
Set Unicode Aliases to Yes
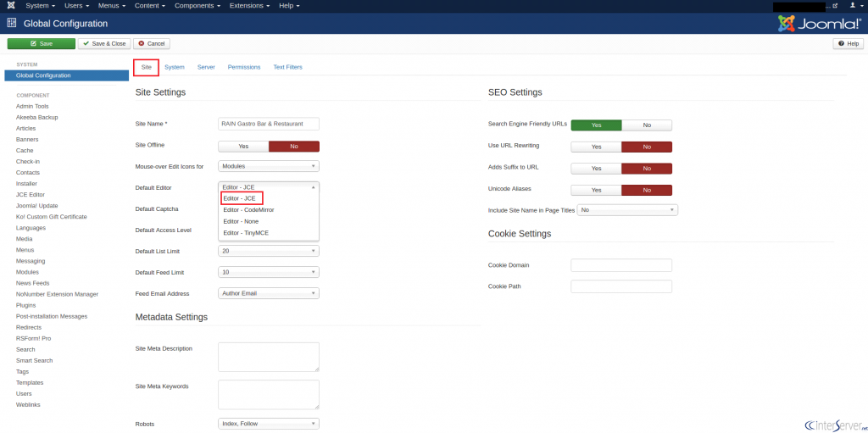(596, 191)
